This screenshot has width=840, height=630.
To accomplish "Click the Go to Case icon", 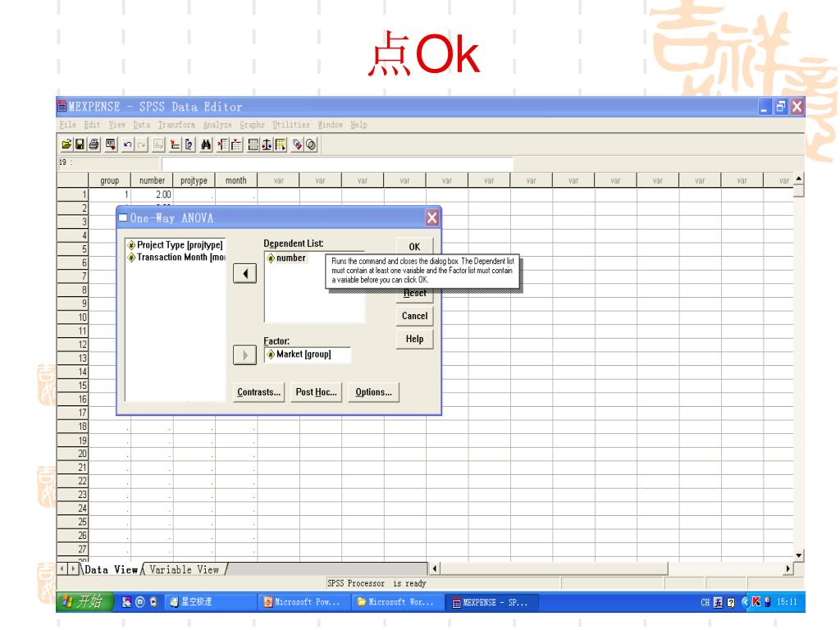I will coord(176,144).
